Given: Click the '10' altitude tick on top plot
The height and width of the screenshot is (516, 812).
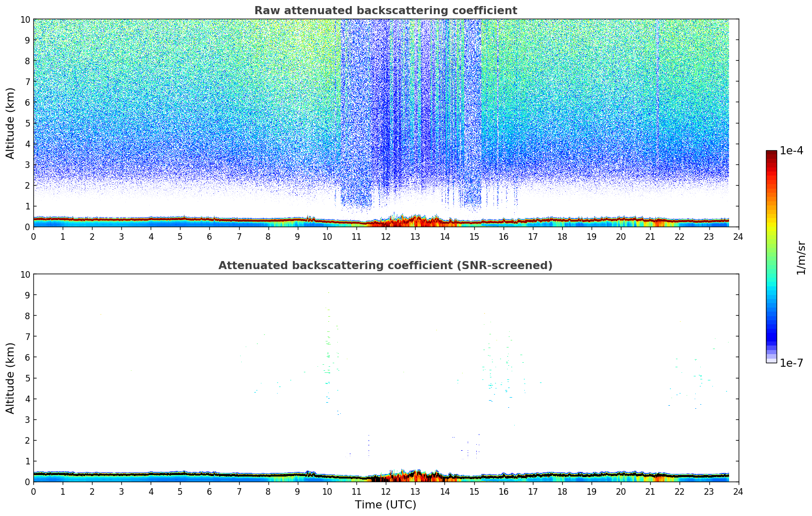Looking at the screenshot, I should (x=25, y=19).
